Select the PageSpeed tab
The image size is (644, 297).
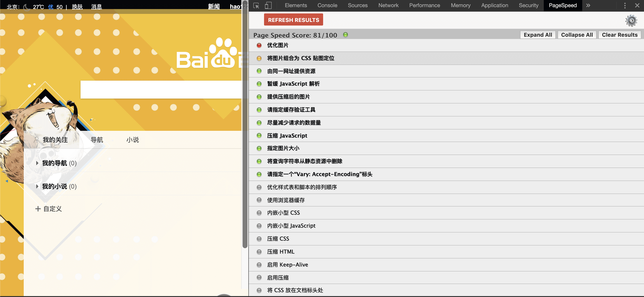tap(563, 6)
